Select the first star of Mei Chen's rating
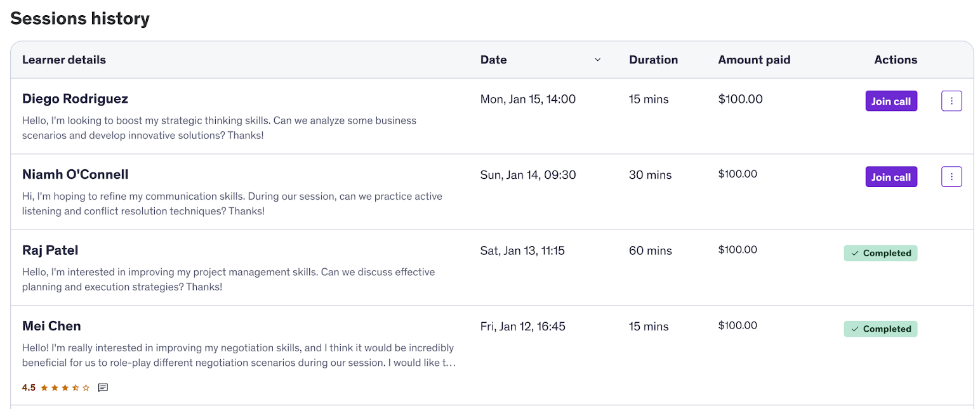 [x=44, y=387]
